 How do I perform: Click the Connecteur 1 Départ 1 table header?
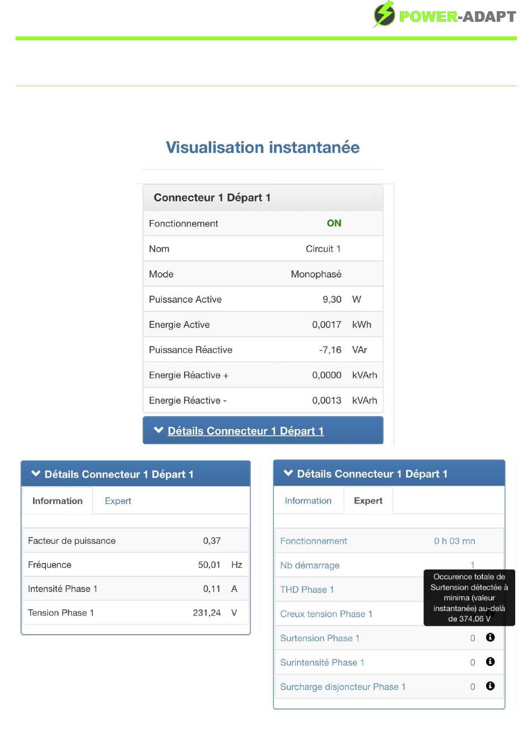(x=263, y=198)
